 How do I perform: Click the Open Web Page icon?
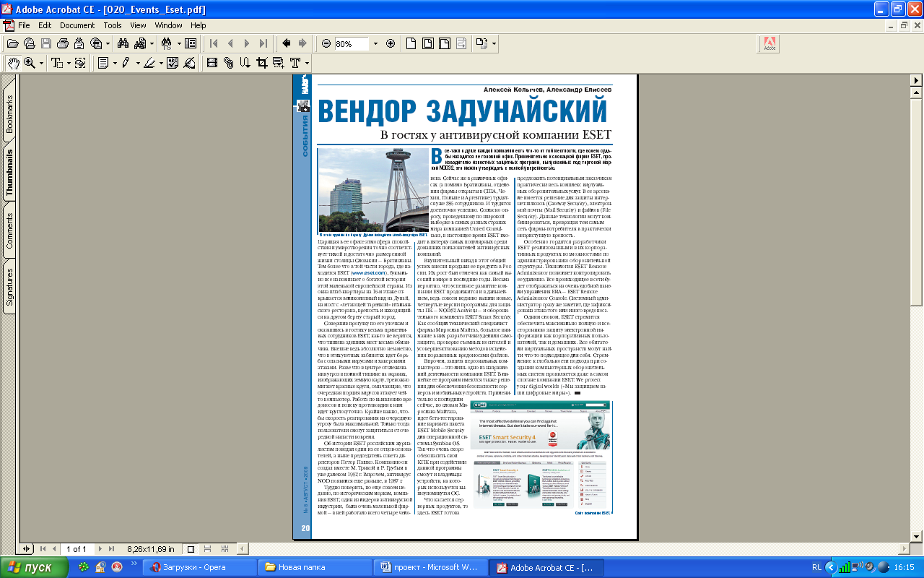point(28,43)
